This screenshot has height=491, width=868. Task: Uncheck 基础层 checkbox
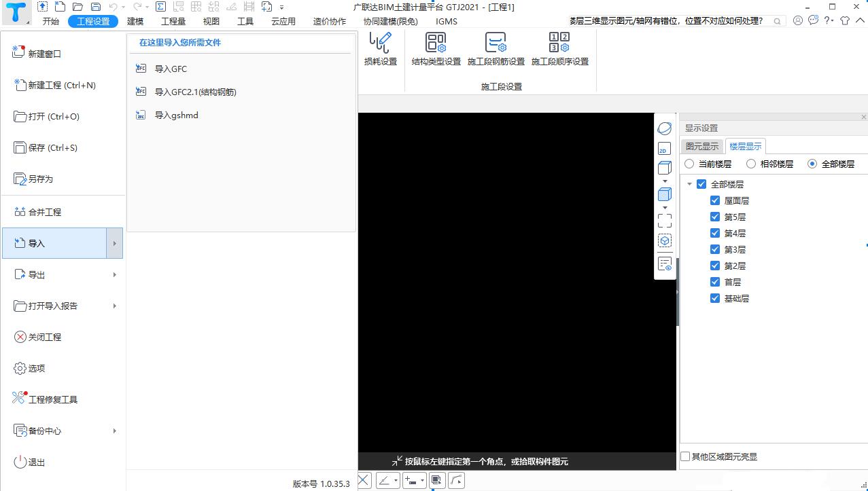[x=715, y=298]
